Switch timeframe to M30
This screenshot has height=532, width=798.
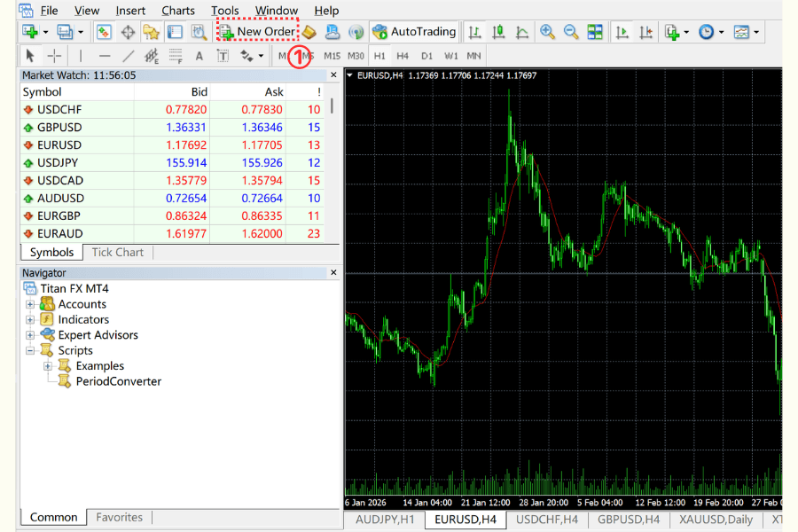(356, 56)
